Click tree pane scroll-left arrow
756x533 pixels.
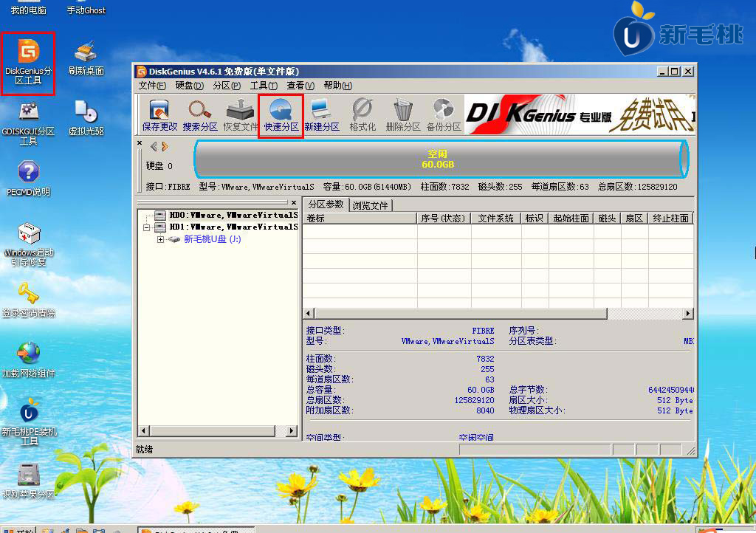143,430
